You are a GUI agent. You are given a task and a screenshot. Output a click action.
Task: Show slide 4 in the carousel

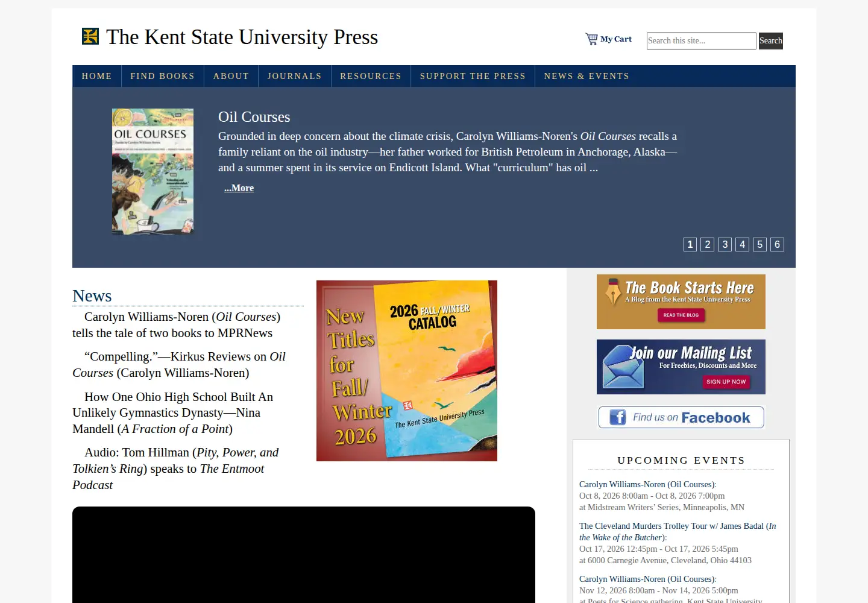pyautogui.click(x=743, y=244)
